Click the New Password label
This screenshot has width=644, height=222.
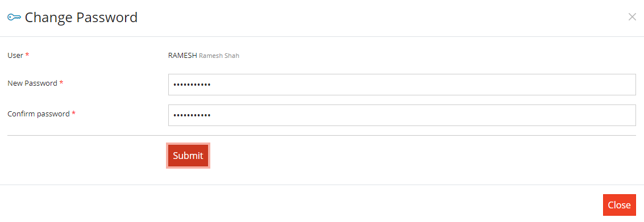[x=32, y=83]
